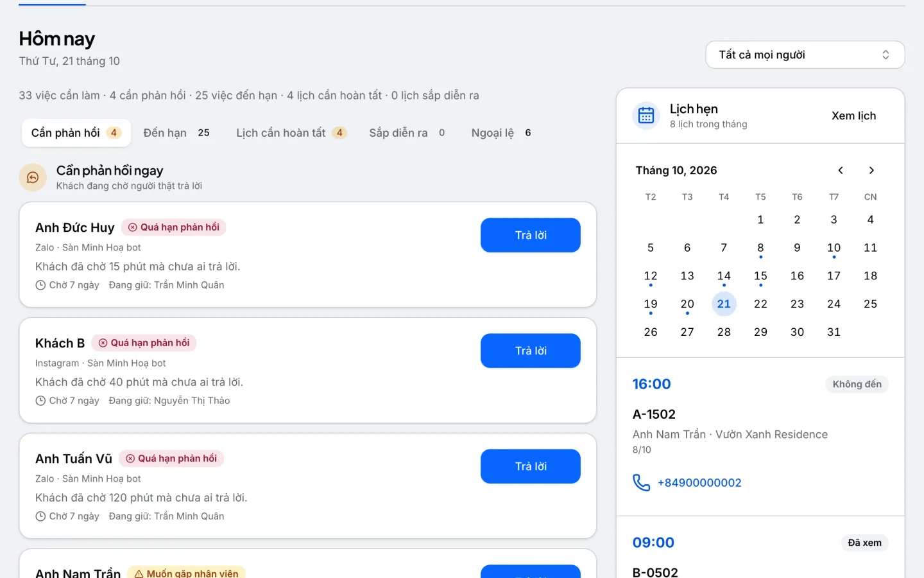Viewport: 924px width, 578px height.
Task: Call phone number +84900000002
Action: point(699,483)
